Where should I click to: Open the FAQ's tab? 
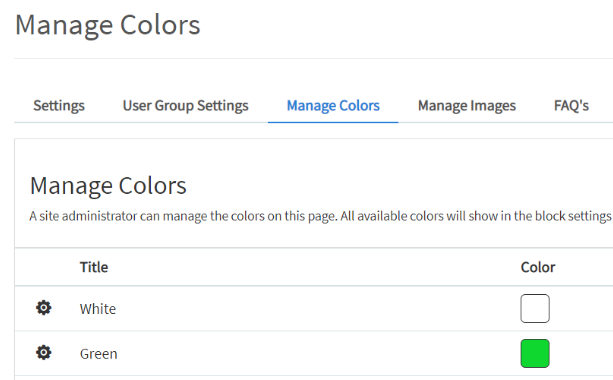571,106
